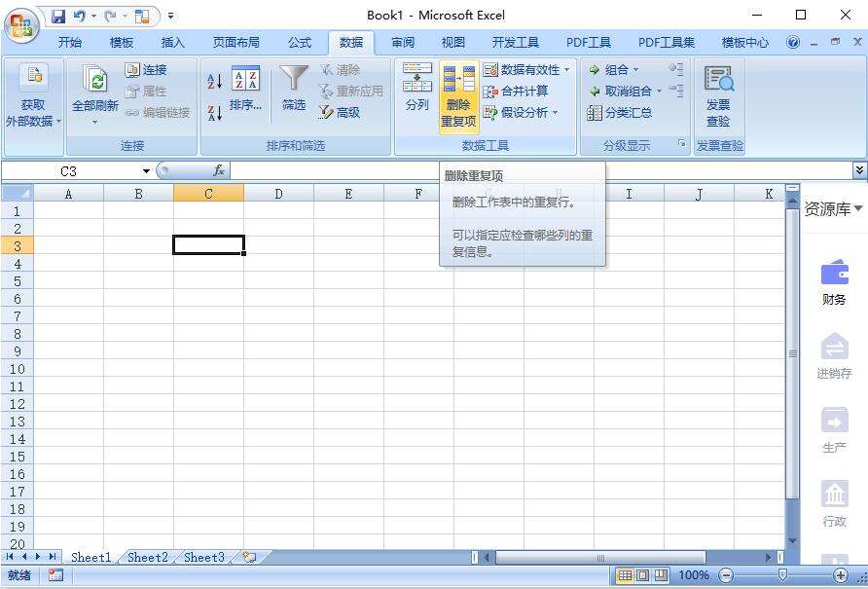
Task: Switch to 页面布局 Page Layout tab
Action: [235, 43]
